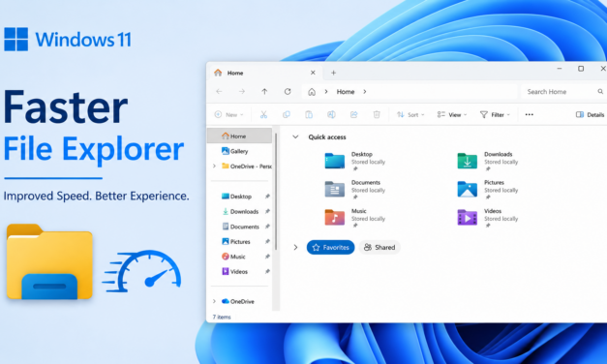The width and height of the screenshot is (607, 364).
Task: Expand OneDrive - Personal tree node
Action: pos(214,167)
